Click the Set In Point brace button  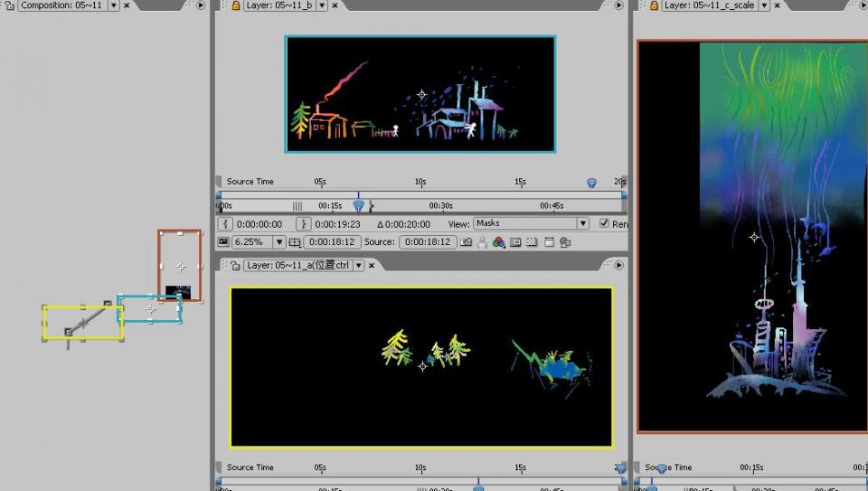[x=227, y=223]
